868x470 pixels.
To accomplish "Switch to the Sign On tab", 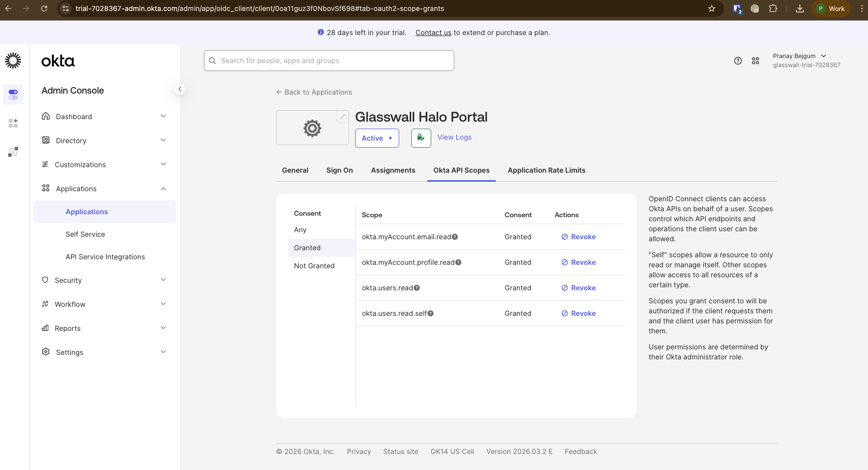I will point(340,170).
